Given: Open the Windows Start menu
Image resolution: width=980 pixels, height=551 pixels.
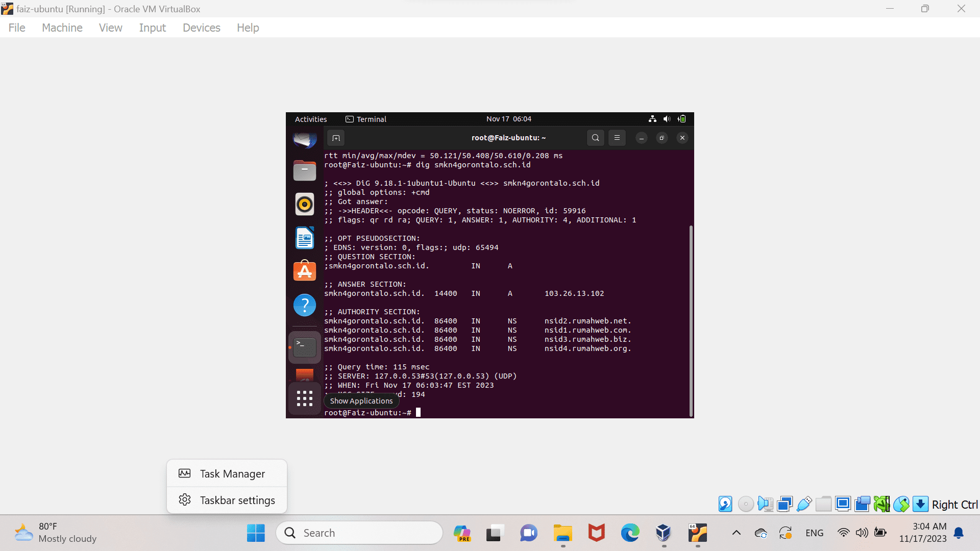Looking at the screenshot, I should pos(256,533).
